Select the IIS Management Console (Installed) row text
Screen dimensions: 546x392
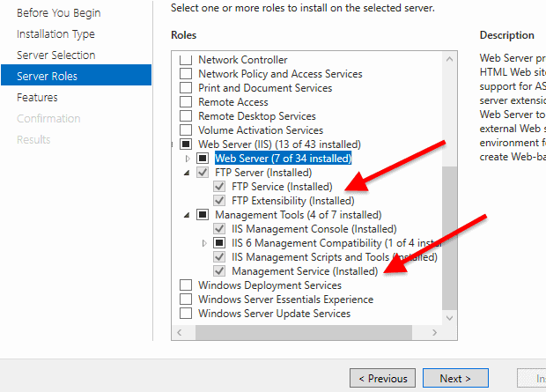(314, 229)
